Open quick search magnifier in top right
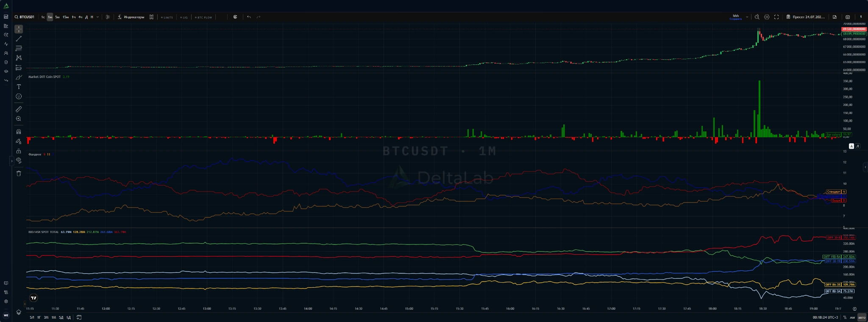This screenshot has width=868, height=322. pyautogui.click(x=757, y=17)
